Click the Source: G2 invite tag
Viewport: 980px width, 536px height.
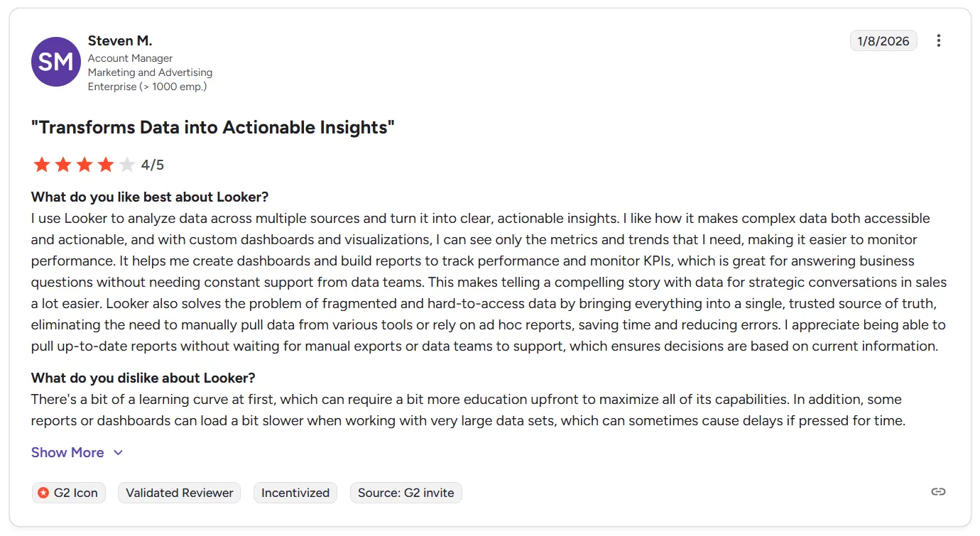[x=405, y=493]
